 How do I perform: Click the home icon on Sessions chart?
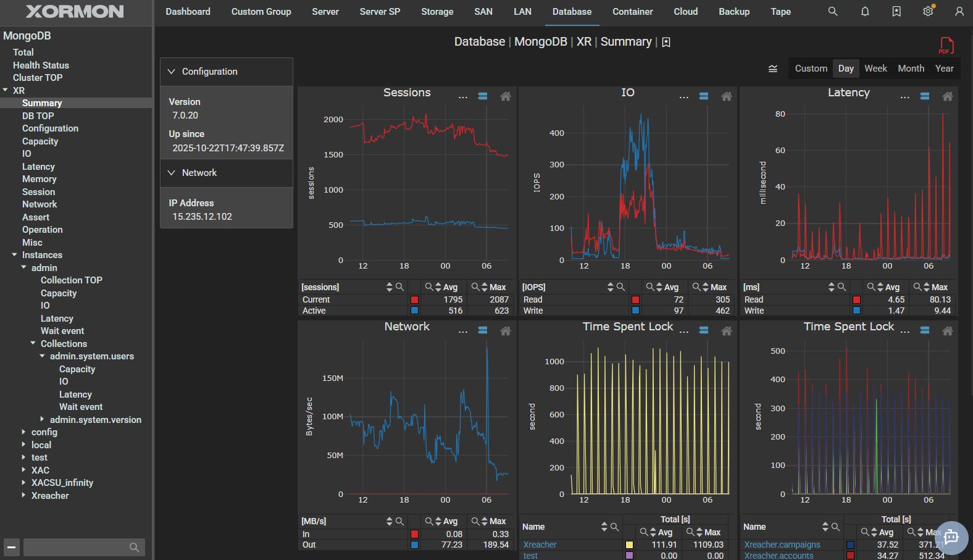point(505,96)
